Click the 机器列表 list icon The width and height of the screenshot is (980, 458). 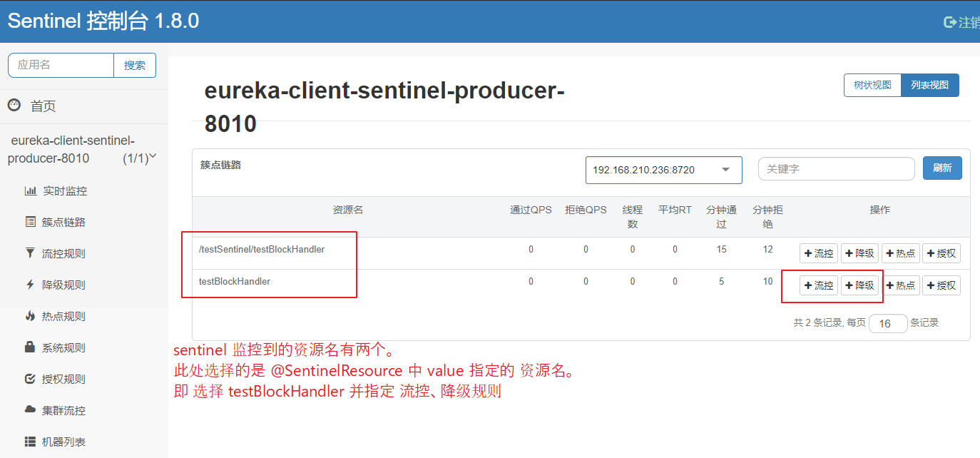tap(30, 442)
